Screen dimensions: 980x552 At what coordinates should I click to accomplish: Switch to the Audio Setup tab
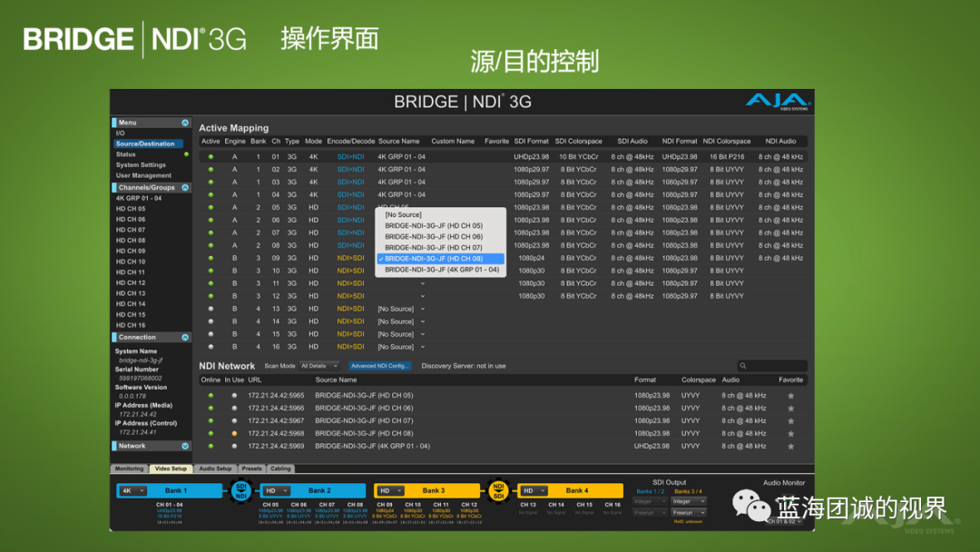coord(216,468)
